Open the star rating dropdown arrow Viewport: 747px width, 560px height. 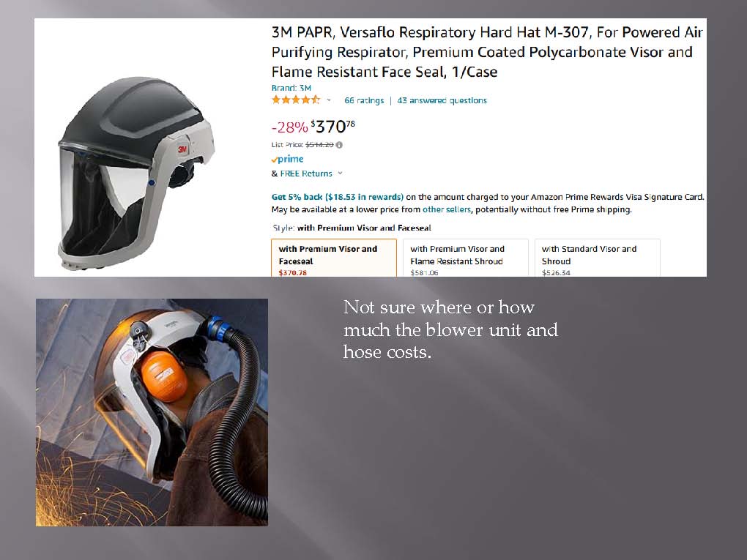click(x=329, y=100)
